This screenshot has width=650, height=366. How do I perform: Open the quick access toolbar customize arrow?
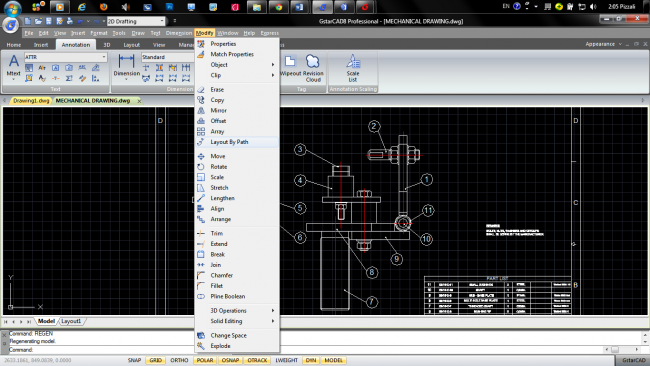click(175, 21)
